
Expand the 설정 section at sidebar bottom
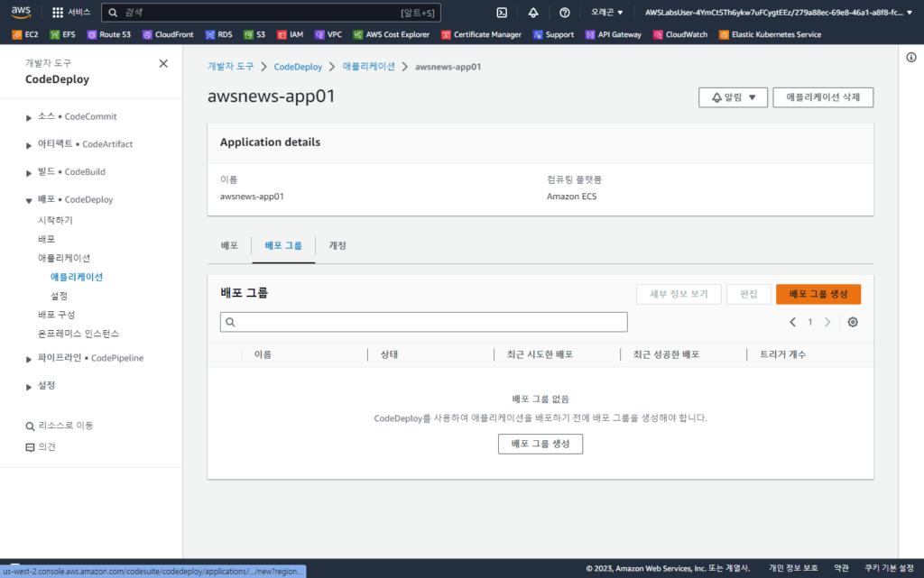(28, 386)
